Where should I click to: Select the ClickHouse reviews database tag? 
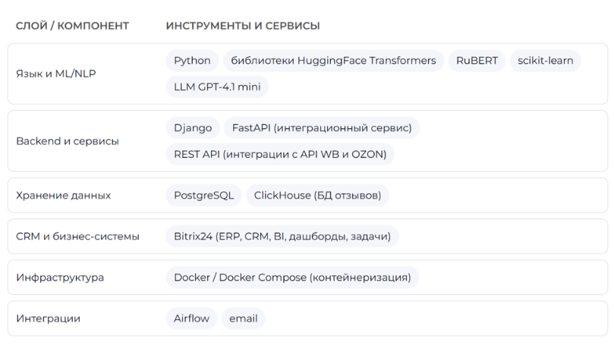pos(316,195)
